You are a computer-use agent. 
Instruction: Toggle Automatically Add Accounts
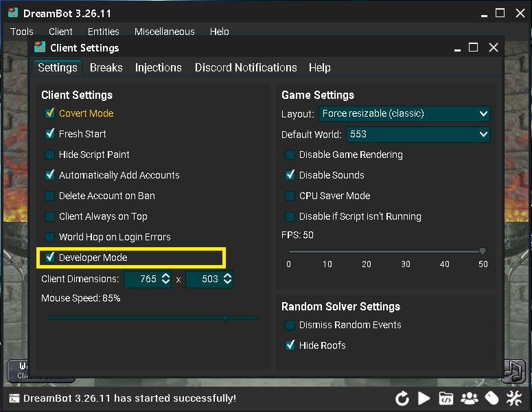point(50,175)
